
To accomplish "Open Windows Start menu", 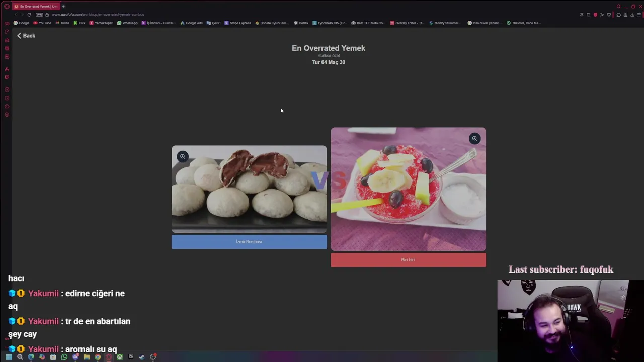I will pos(9,357).
